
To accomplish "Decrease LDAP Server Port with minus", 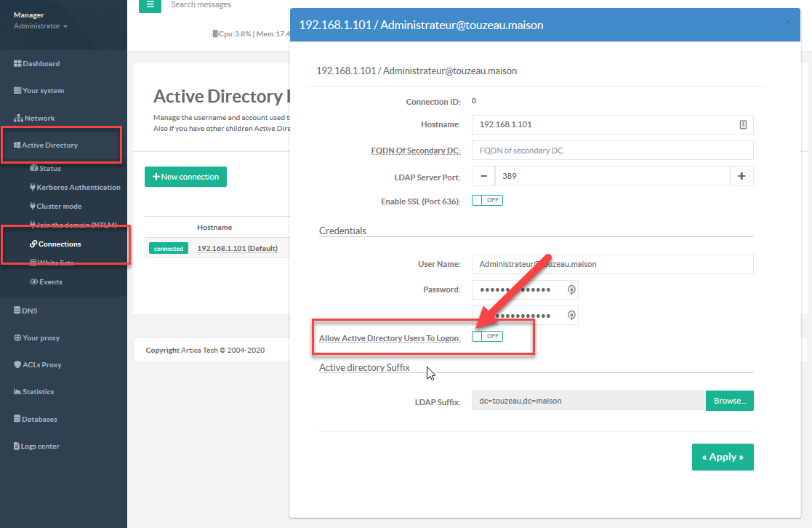I will pos(483,176).
